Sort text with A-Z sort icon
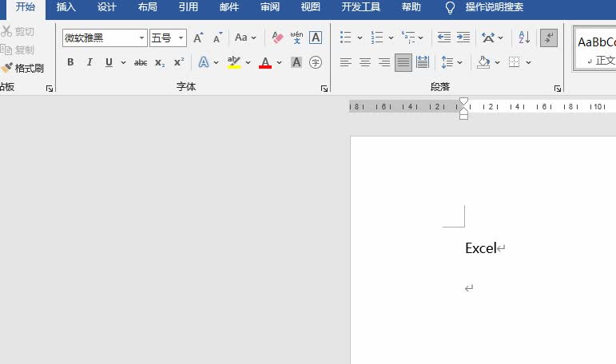 pos(524,38)
